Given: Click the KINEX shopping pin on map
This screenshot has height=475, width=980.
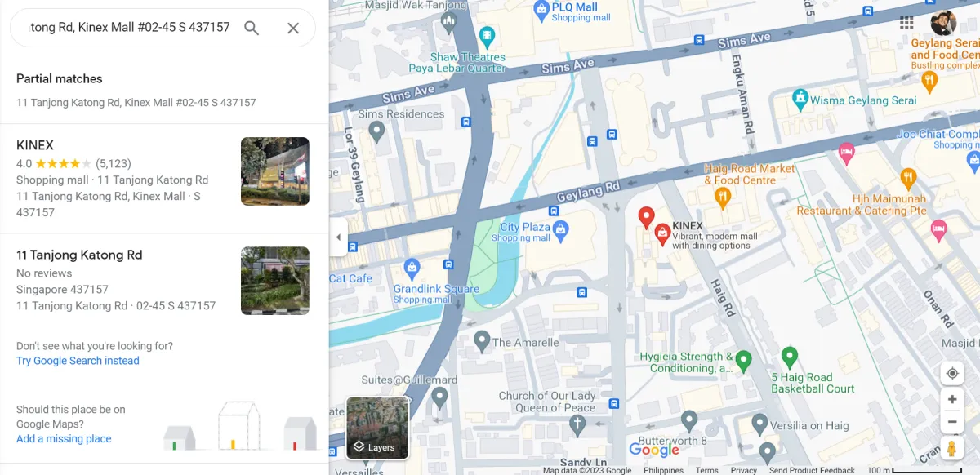Looking at the screenshot, I should click(662, 235).
